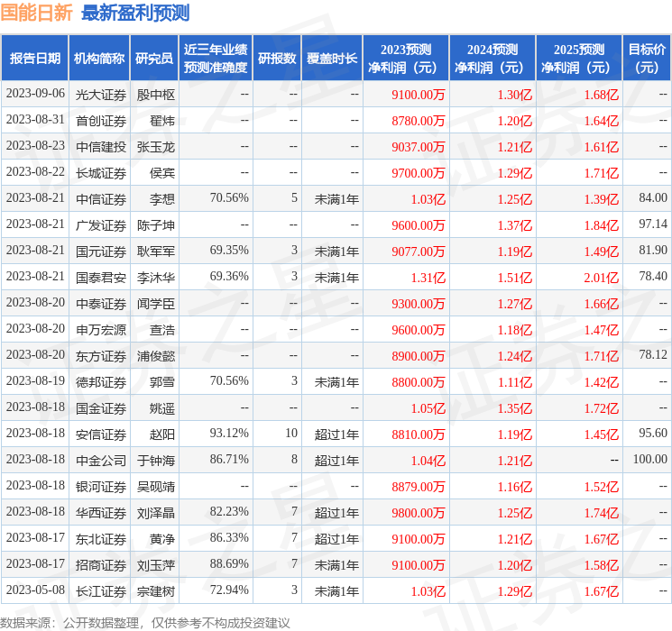Click the 国能日新 title text
This screenshot has height=631, width=672.
tap(36, 13)
